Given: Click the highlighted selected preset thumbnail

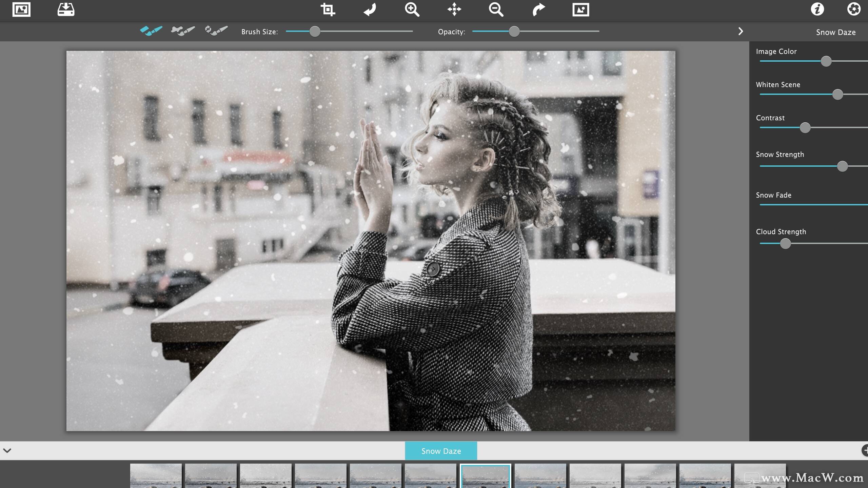Looking at the screenshot, I should [486, 476].
